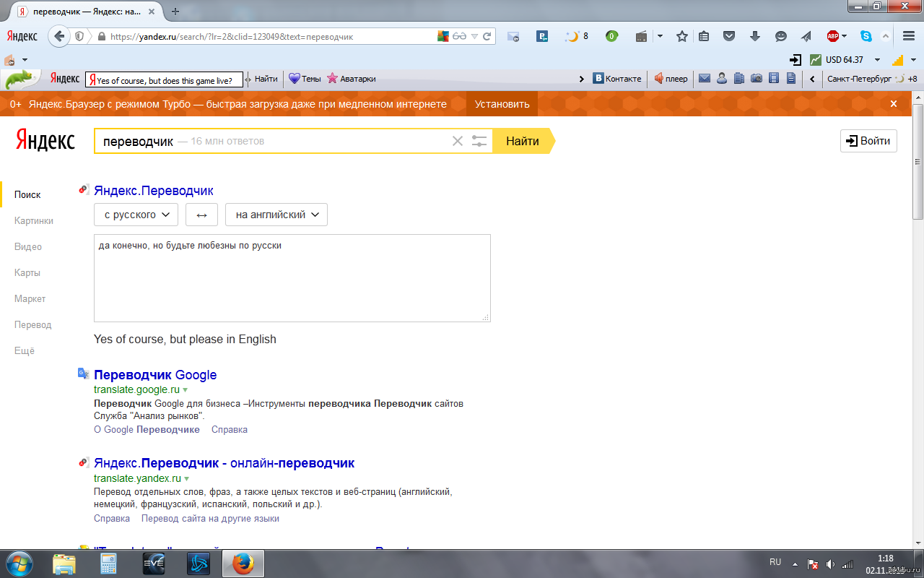Image resolution: width=924 pixels, height=578 pixels.
Task: Open Adblock Plus ABP icon
Action: point(833,36)
